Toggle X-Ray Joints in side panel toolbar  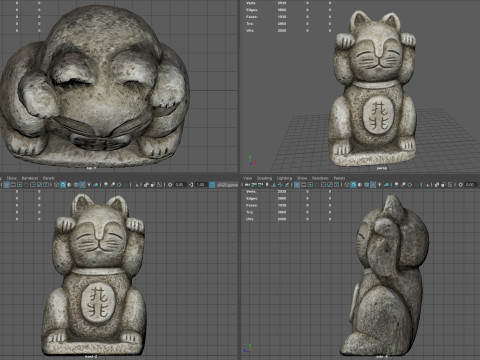point(450,184)
